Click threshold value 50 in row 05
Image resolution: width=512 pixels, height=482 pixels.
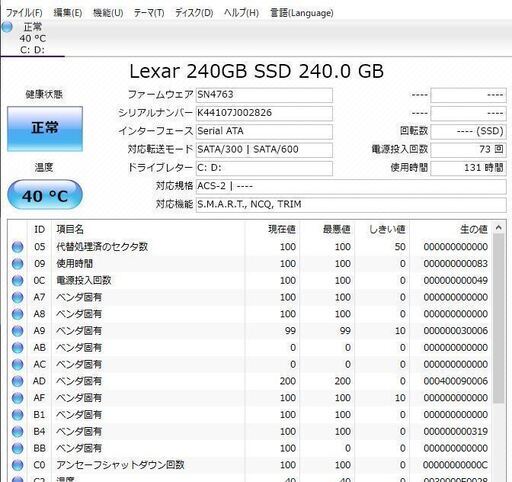click(x=400, y=247)
